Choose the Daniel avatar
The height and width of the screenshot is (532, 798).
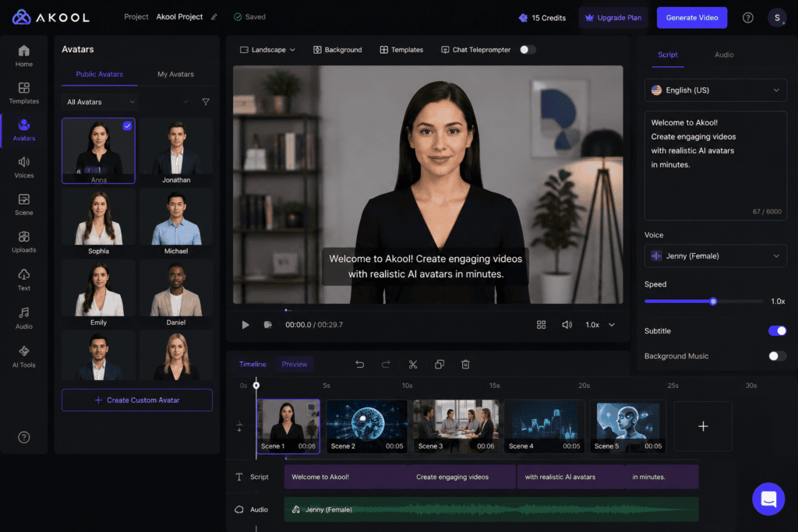[176, 294]
